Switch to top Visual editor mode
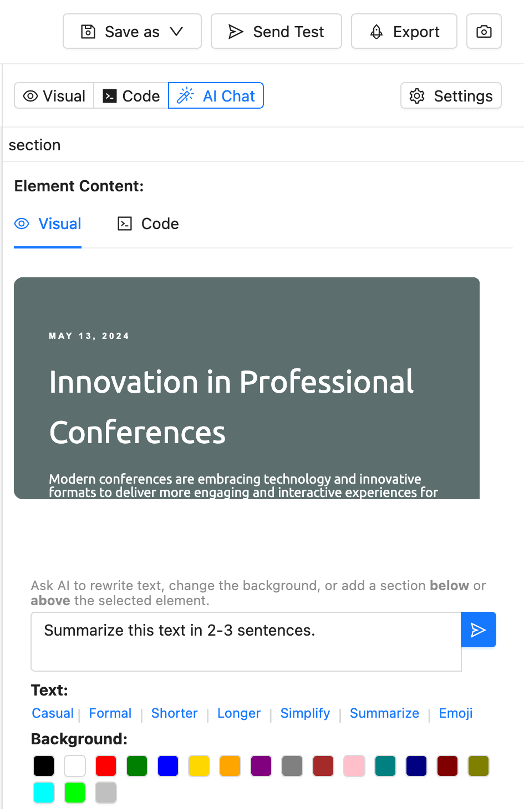524x812 pixels. 54,96
